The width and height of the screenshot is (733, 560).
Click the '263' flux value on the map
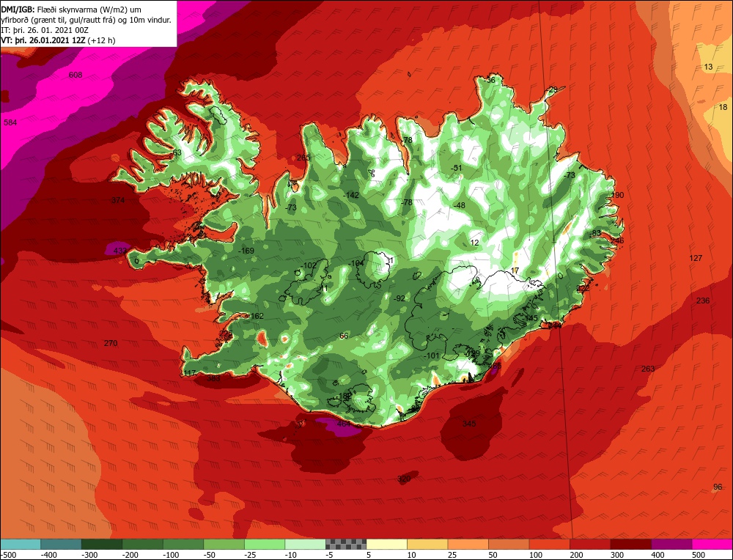648,369
